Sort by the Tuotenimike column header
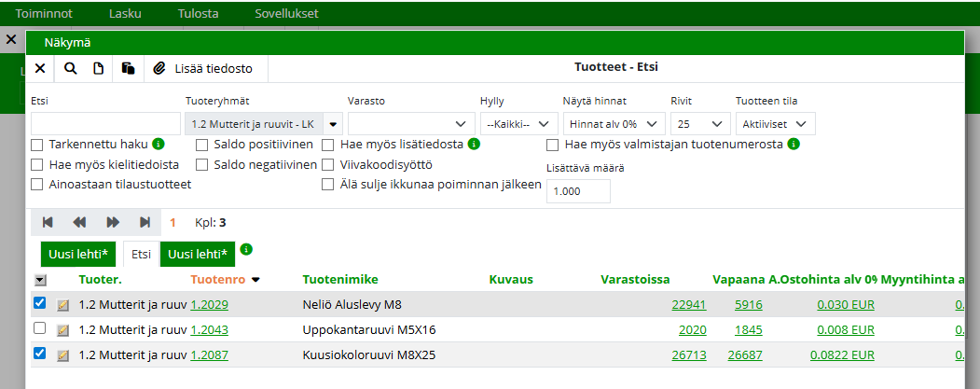Image resolution: width=980 pixels, height=389 pixels. click(x=338, y=279)
